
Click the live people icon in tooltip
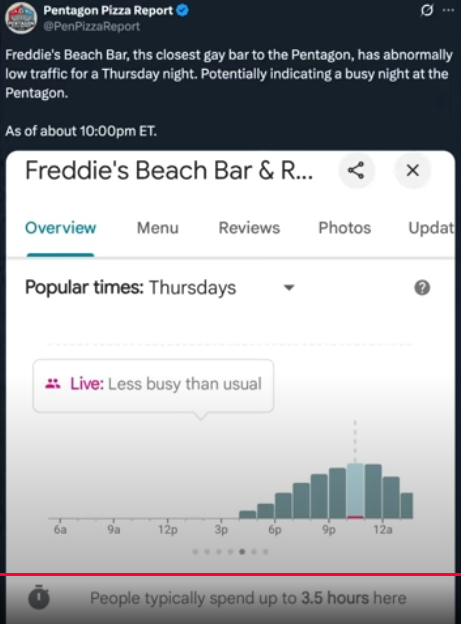click(x=52, y=384)
